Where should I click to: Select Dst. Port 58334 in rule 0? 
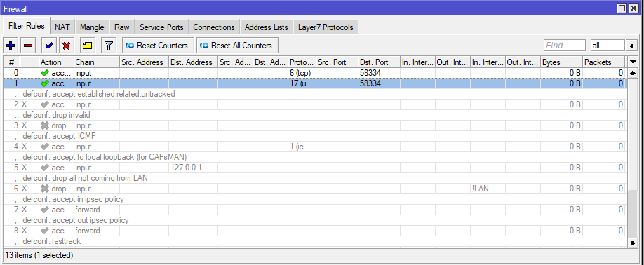tap(379, 73)
